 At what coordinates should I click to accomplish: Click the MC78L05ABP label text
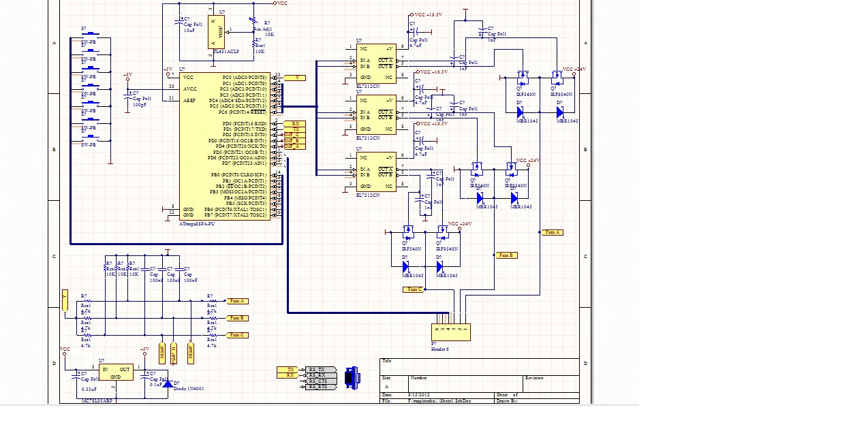click(97, 401)
